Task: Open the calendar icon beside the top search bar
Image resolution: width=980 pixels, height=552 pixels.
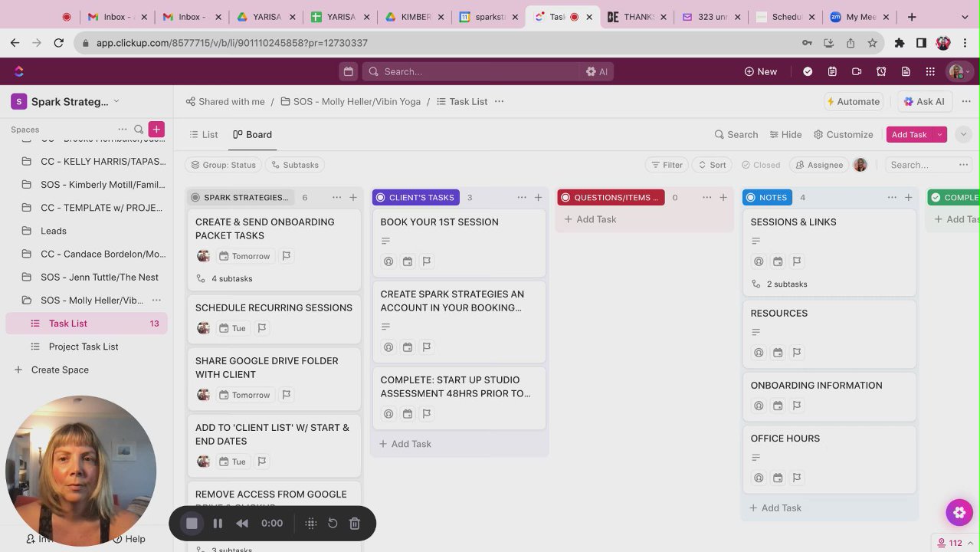Action: 349,71
